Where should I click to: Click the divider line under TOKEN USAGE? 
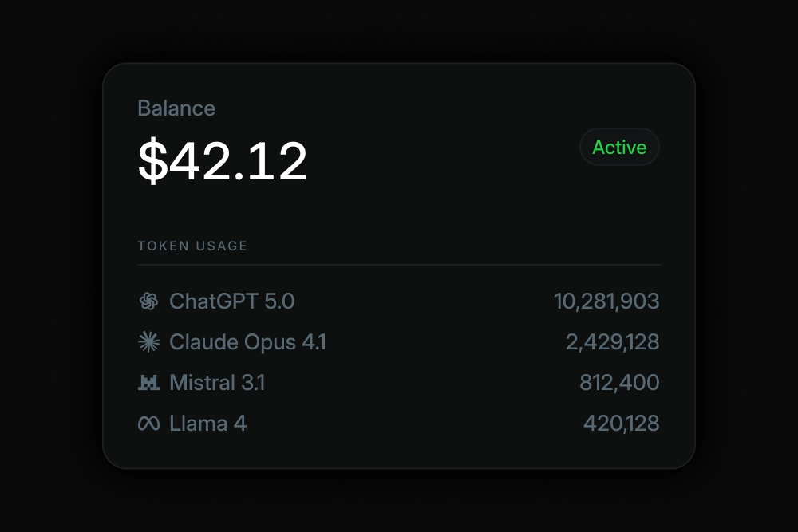399,264
